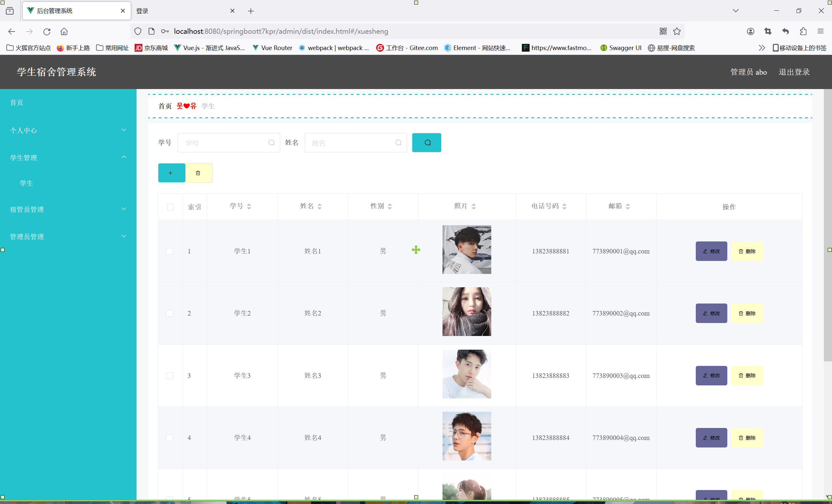The image size is (832, 504).
Task: Open the QR code icon in address bar
Action: 663,32
